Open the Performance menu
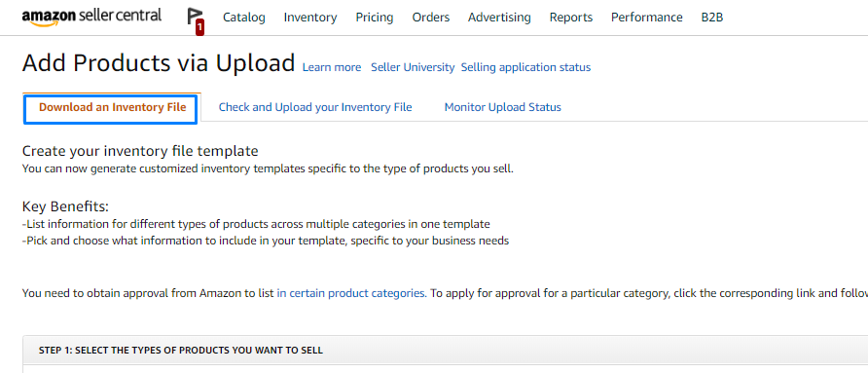The image size is (868, 373). click(x=646, y=18)
